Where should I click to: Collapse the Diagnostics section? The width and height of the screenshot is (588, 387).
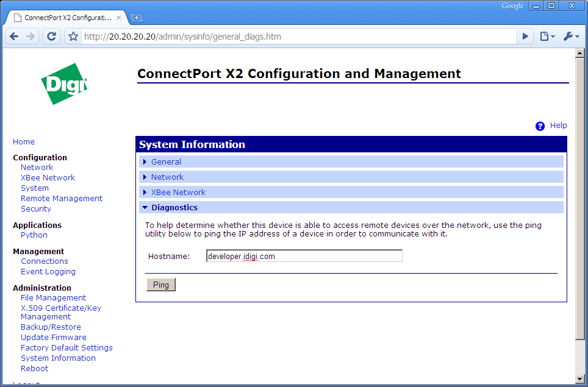click(174, 208)
